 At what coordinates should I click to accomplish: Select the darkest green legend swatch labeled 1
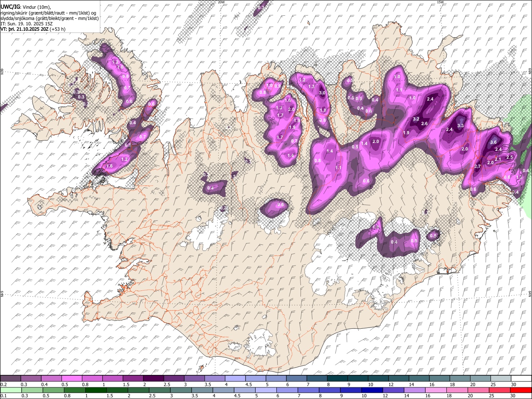[x=96, y=390]
